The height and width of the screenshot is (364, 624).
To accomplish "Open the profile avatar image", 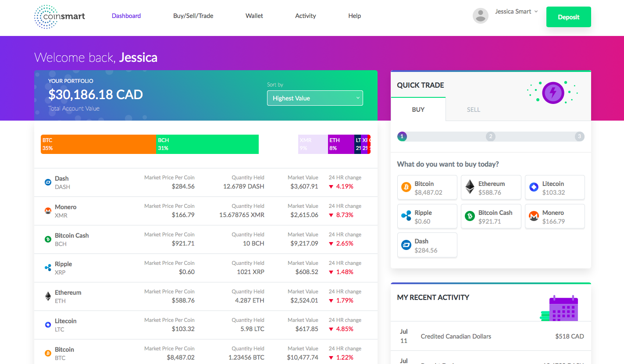I will click(x=480, y=15).
